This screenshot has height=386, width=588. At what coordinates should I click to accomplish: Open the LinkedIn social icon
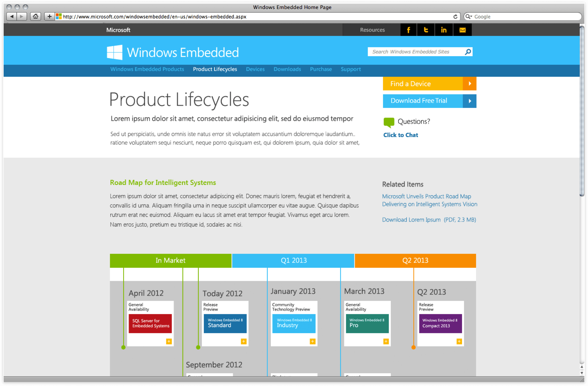444,30
